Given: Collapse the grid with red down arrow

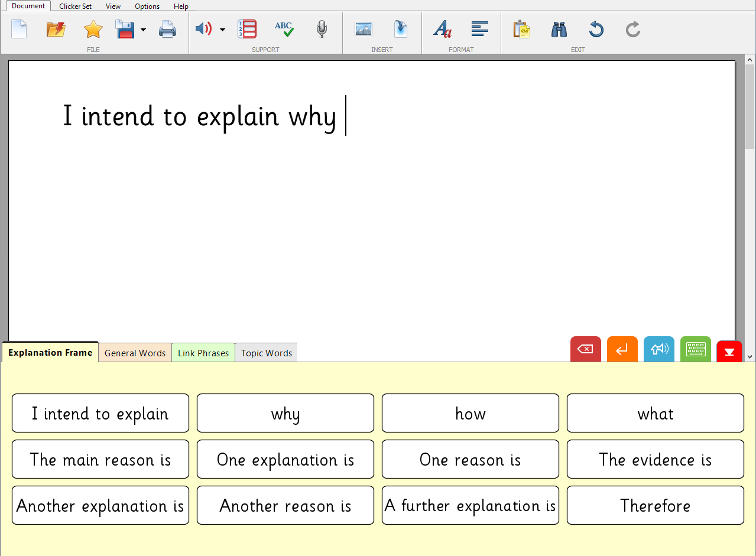Looking at the screenshot, I should coord(729,351).
